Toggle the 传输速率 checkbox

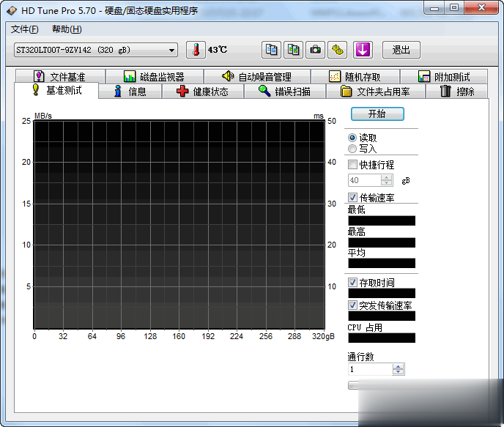352,197
